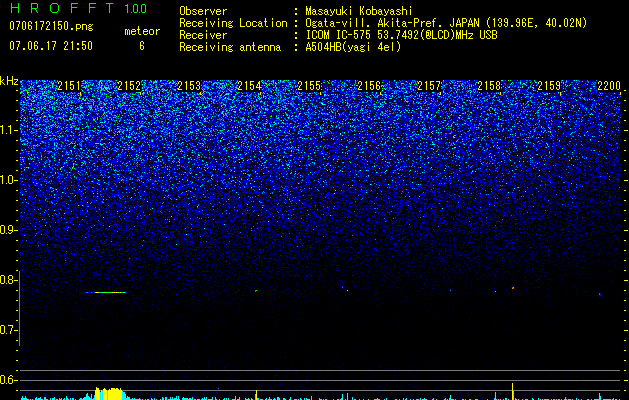Click the Observer field label
This screenshot has height=400, width=629.
coord(203,11)
